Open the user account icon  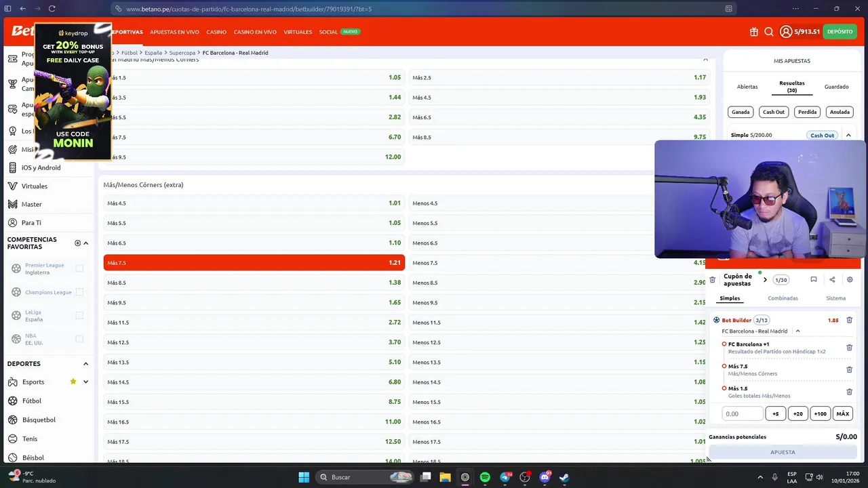pos(786,32)
